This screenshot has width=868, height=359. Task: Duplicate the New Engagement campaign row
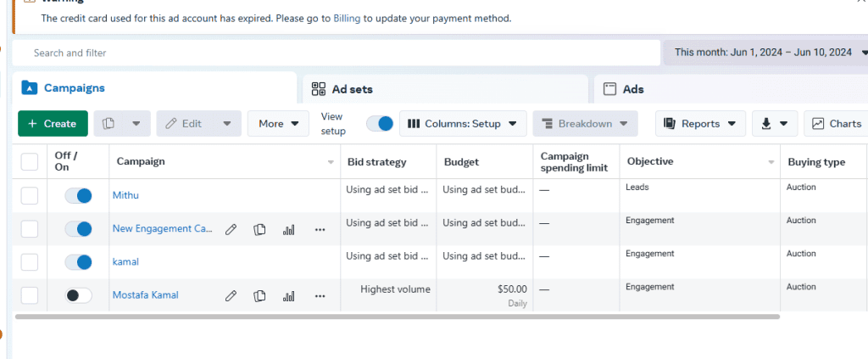tap(259, 229)
